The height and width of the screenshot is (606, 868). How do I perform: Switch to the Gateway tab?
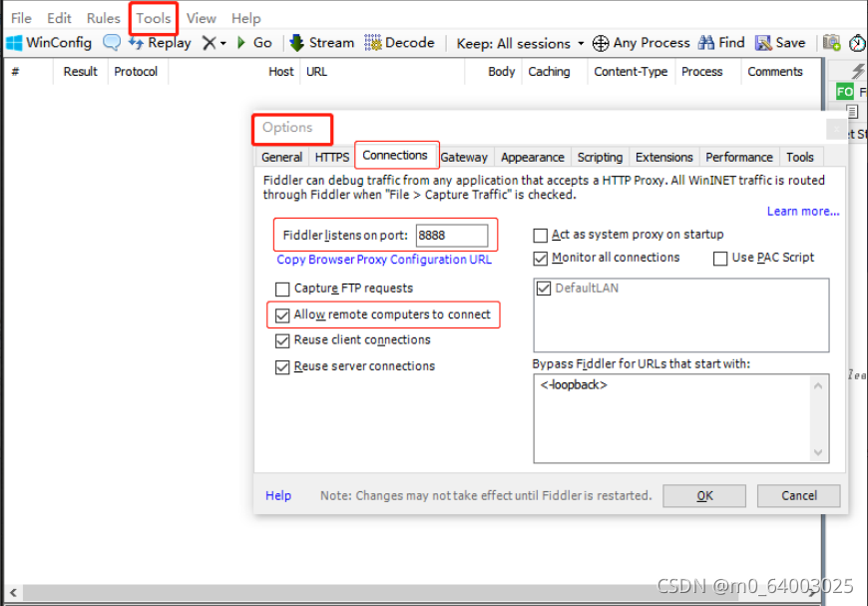tap(464, 158)
